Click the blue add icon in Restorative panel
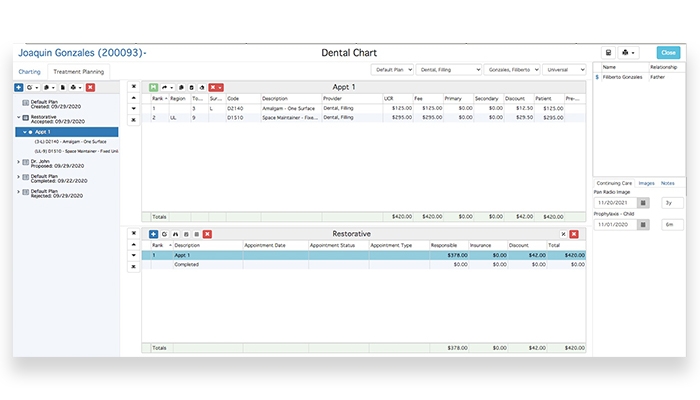The height and width of the screenshot is (400, 700). click(153, 234)
